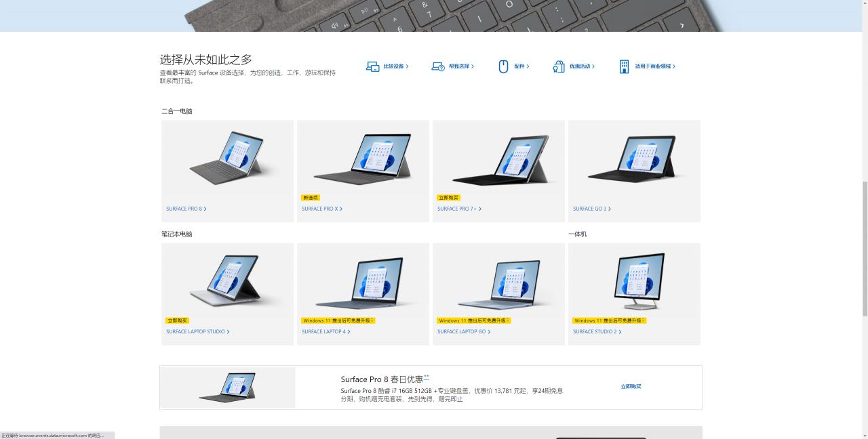The image size is (868, 439).
Task: Open the 帮我选择 link
Action: pyautogui.click(x=461, y=66)
